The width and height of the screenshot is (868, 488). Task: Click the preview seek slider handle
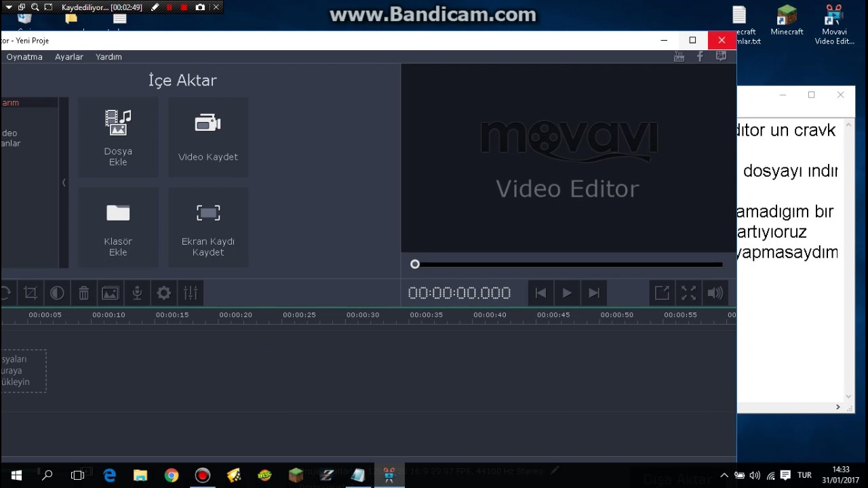pos(415,264)
